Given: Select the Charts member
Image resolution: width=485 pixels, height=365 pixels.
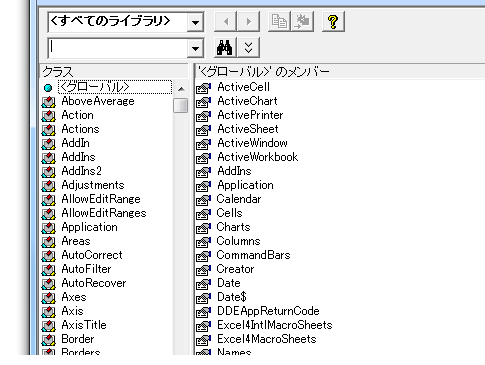Looking at the screenshot, I should point(233,227).
